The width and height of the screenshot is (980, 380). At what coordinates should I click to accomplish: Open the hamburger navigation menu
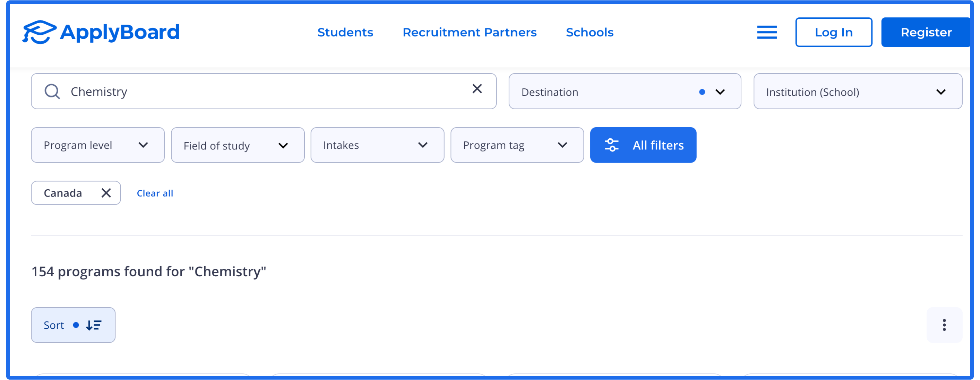pos(767,32)
